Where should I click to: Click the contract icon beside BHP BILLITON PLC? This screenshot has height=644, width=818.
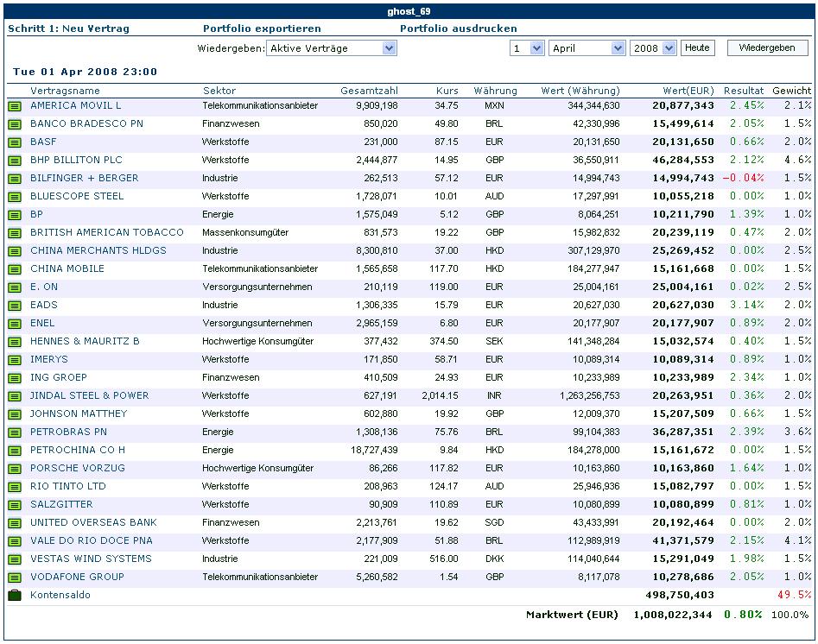15,161
